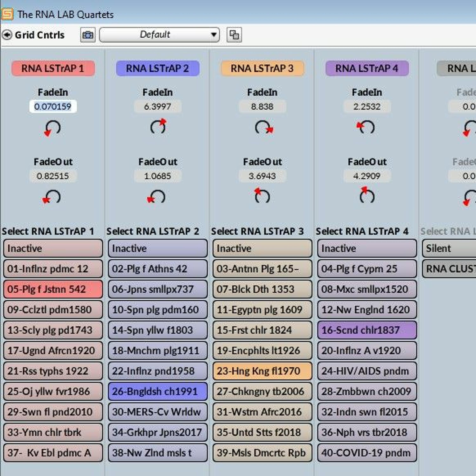Click the FadeOut value field 3.6943
476x476 pixels.
coord(262,176)
